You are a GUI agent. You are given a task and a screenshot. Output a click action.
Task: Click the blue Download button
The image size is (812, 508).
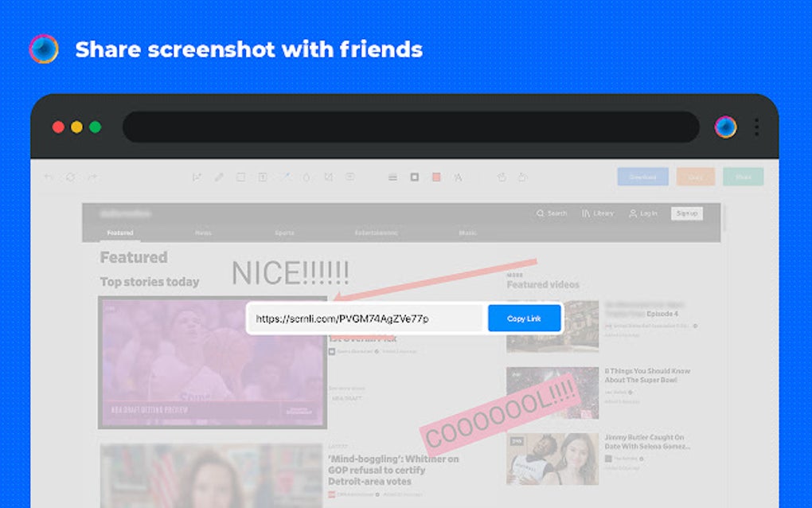[642, 177]
